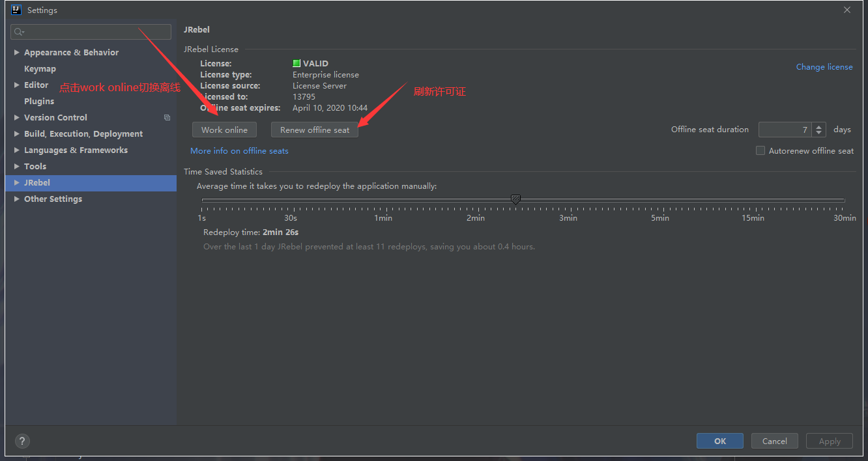Click the settings search field
Image resolution: width=868 pixels, height=461 pixels.
coord(91,32)
